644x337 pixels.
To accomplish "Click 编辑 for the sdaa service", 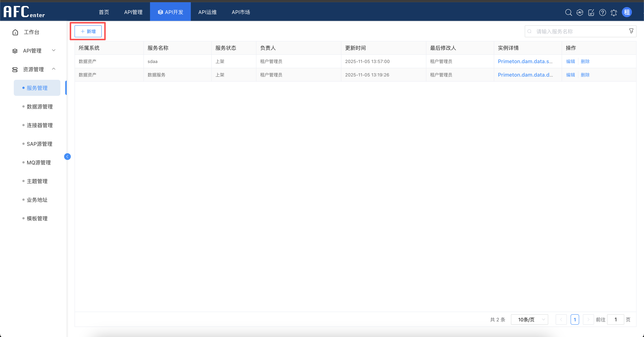I will click(x=570, y=61).
